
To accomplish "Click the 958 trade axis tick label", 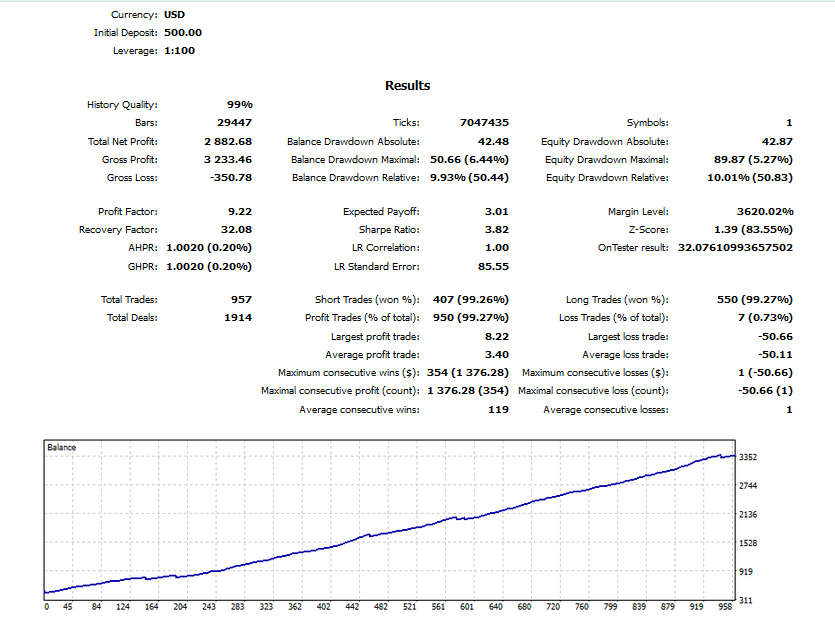I will coord(725,607).
